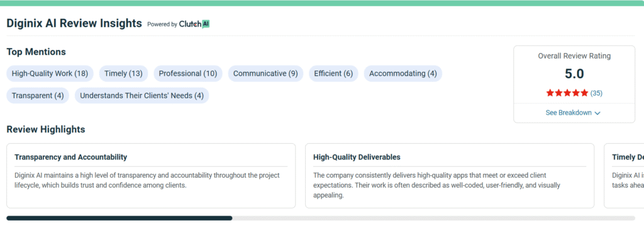Open the Transparency and Accountability highlight card

pyautogui.click(x=151, y=176)
